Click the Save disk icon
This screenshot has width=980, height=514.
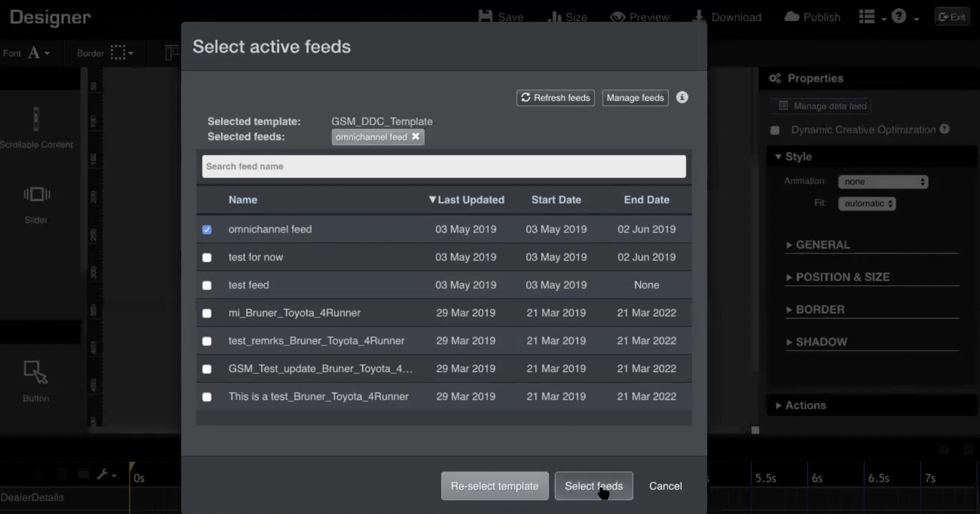(485, 16)
